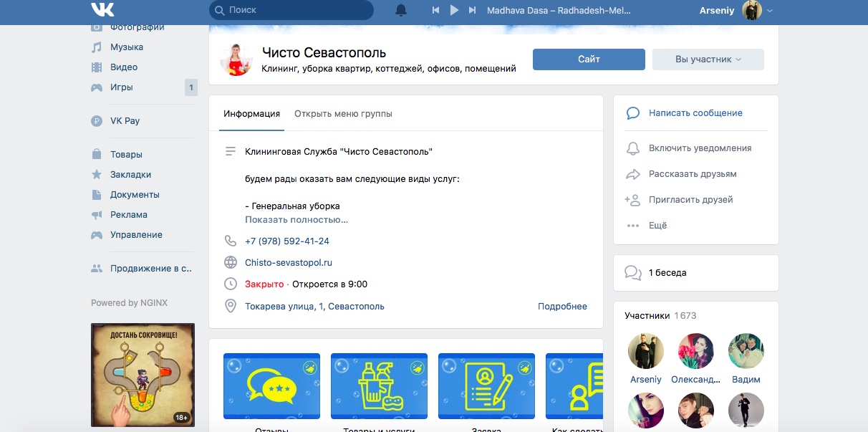Click the phone handset icon
This screenshot has height=432, width=868.
point(231,241)
